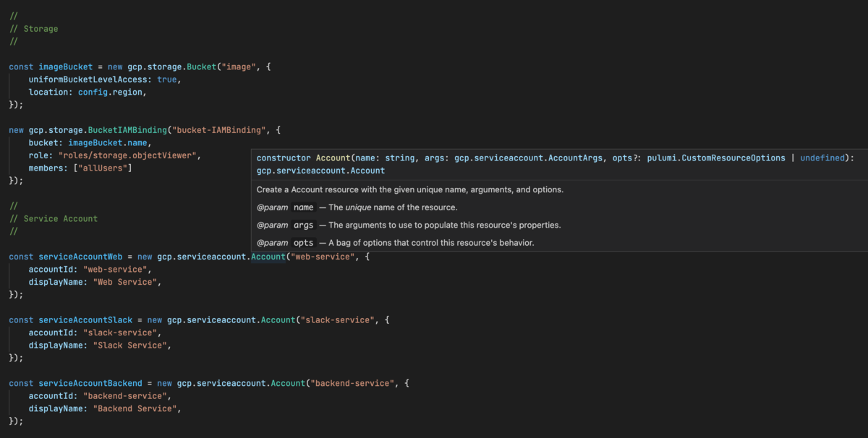Click the accountId value "backend-service"
Screen dimensions: 868x438
124,396
